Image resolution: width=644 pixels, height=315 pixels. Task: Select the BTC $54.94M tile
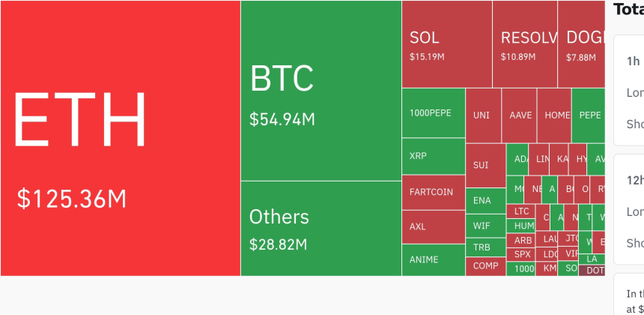(x=321, y=91)
